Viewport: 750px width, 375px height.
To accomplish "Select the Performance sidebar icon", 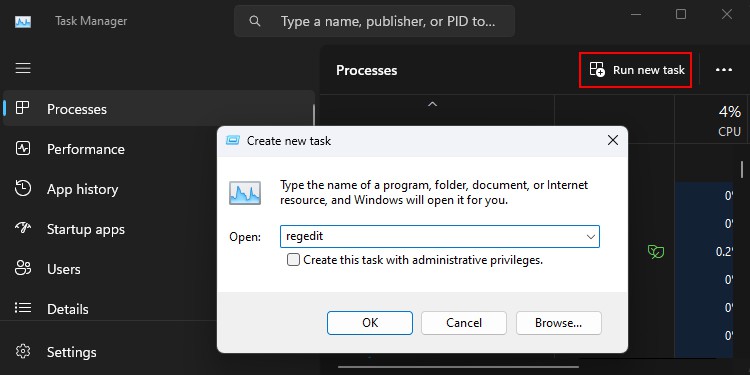I will click(x=22, y=148).
